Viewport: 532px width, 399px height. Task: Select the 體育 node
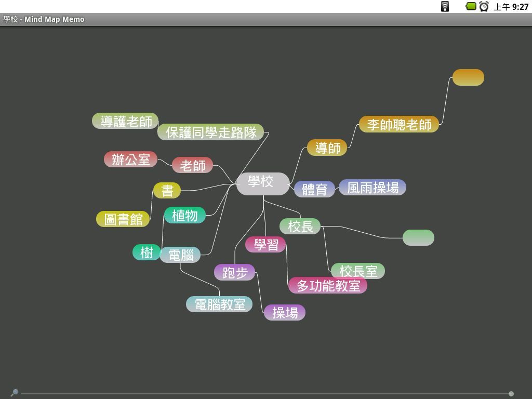(314, 189)
